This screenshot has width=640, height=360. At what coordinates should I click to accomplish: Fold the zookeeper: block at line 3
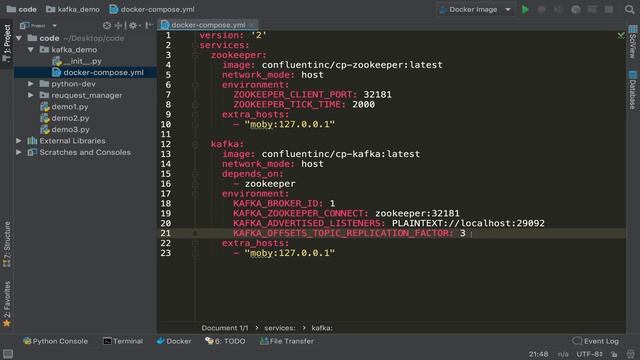pyautogui.click(x=195, y=55)
